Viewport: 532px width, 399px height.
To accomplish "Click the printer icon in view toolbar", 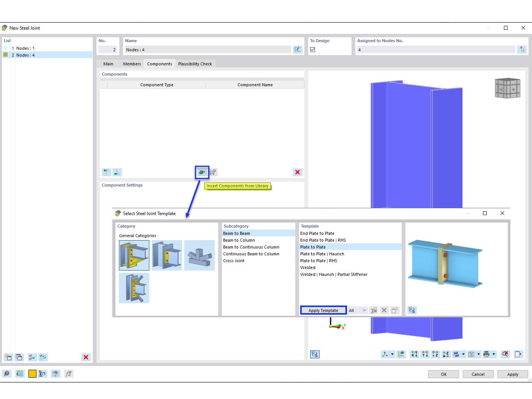I will click(x=486, y=354).
